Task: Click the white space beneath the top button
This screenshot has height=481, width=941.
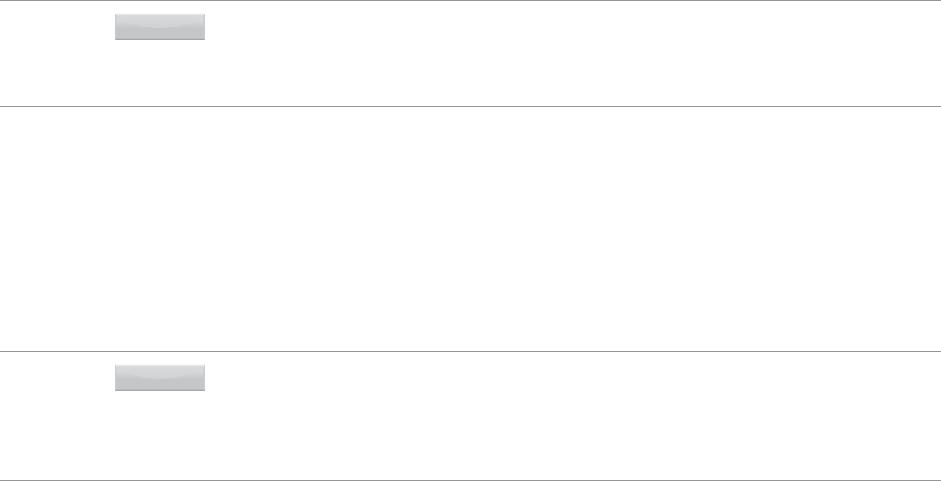Action: pos(160,72)
